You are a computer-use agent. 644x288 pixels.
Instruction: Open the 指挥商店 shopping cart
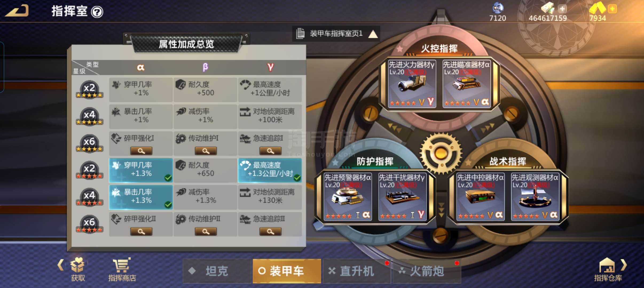(x=122, y=269)
